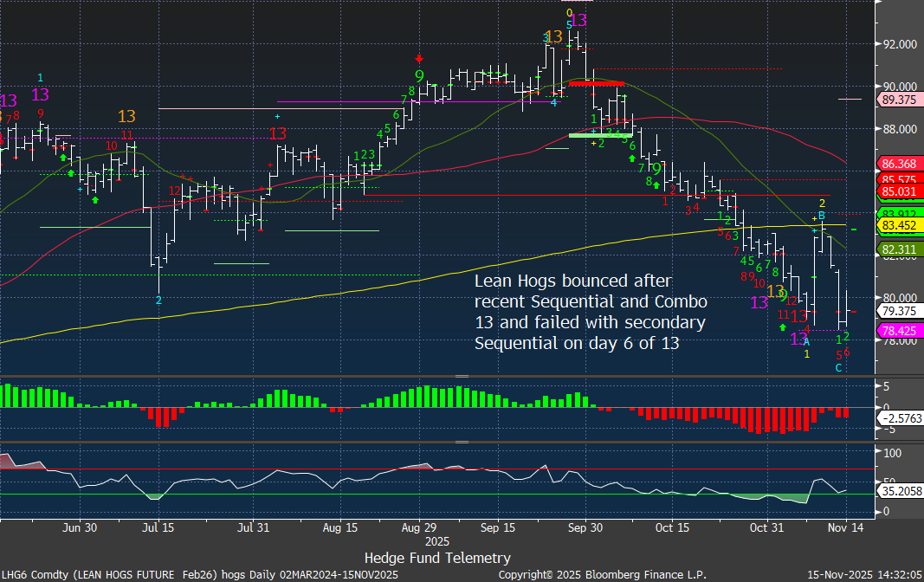
Task: Select the light green support bar near 88
Action: coord(600,135)
